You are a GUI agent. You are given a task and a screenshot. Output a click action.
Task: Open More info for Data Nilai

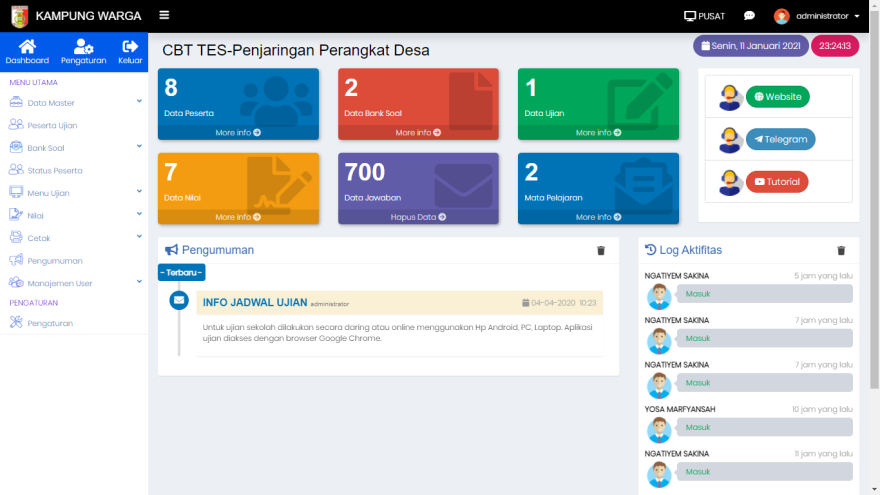pyautogui.click(x=238, y=217)
